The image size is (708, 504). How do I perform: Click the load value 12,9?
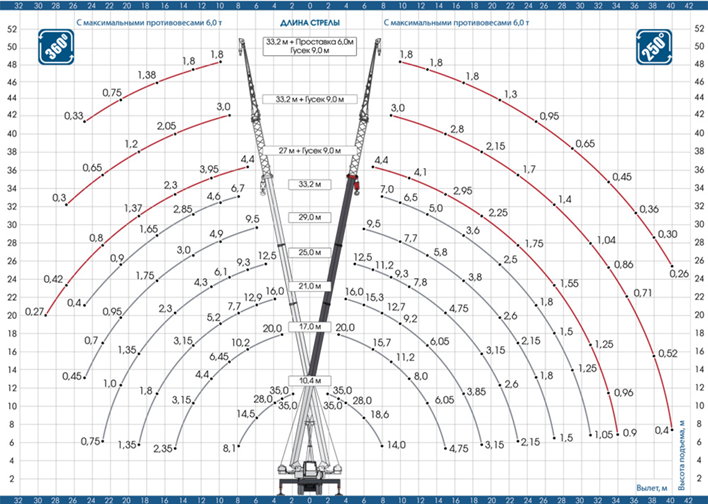coord(253,297)
